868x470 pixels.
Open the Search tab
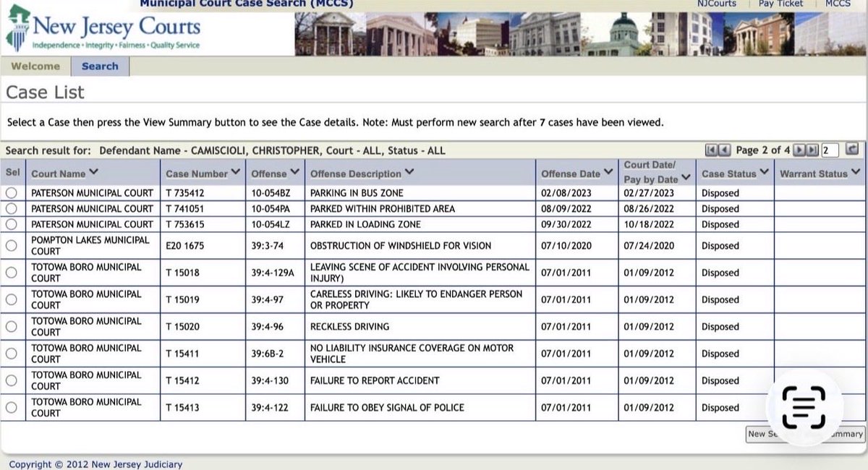coord(100,67)
